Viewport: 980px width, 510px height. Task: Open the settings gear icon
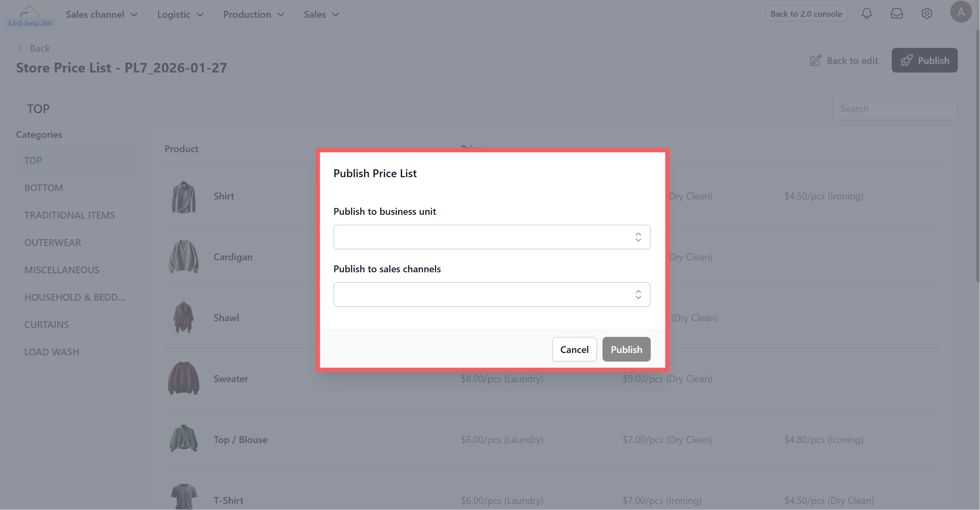[926, 14]
